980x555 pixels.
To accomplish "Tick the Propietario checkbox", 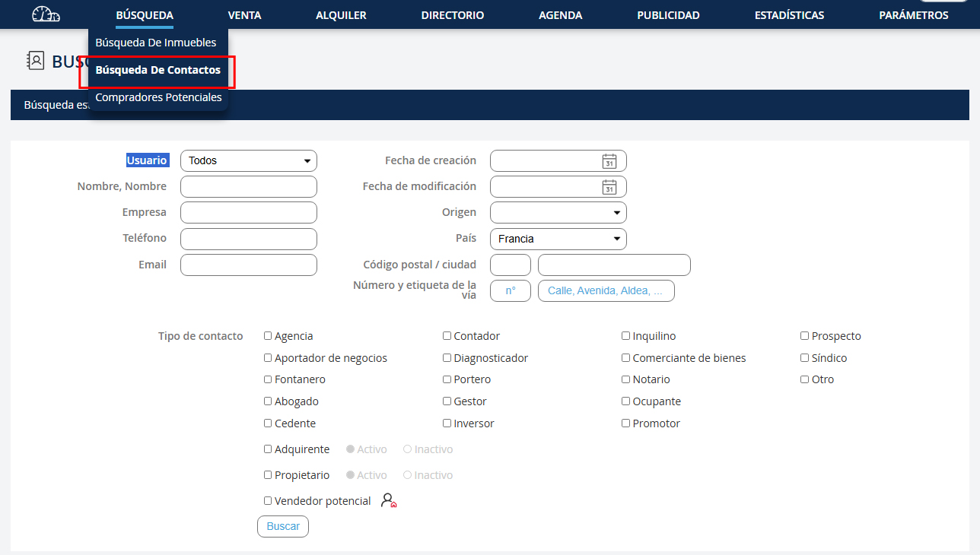I will coord(268,475).
